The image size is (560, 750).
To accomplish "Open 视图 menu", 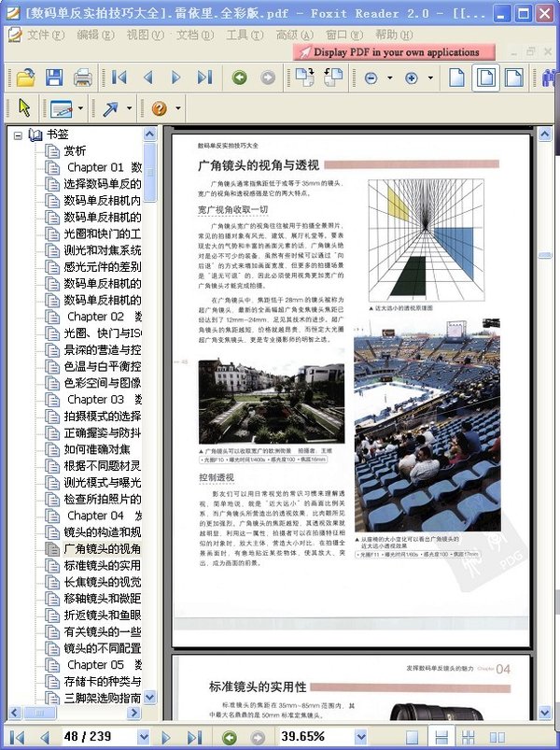I will pyautogui.click(x=146, y=35).
